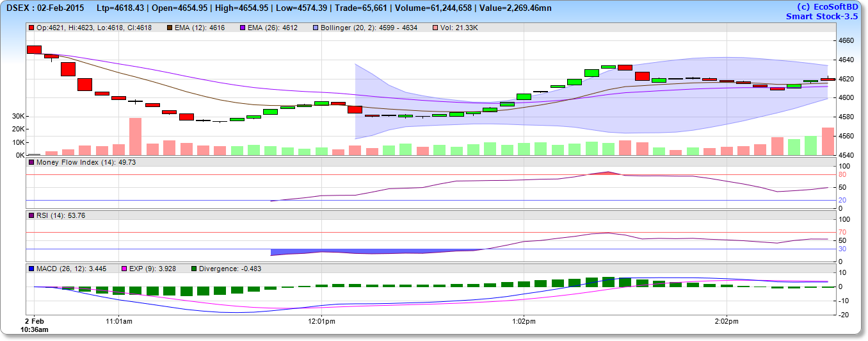Image resolution: width=868 pixels, height=341 pixels.
Task: Click the 'EMA (26): 4612' legend label
Action: click(x=273, y=28)
